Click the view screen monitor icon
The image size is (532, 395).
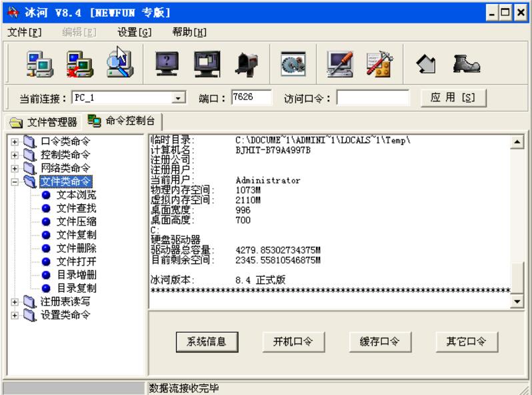tap(167, 63)
